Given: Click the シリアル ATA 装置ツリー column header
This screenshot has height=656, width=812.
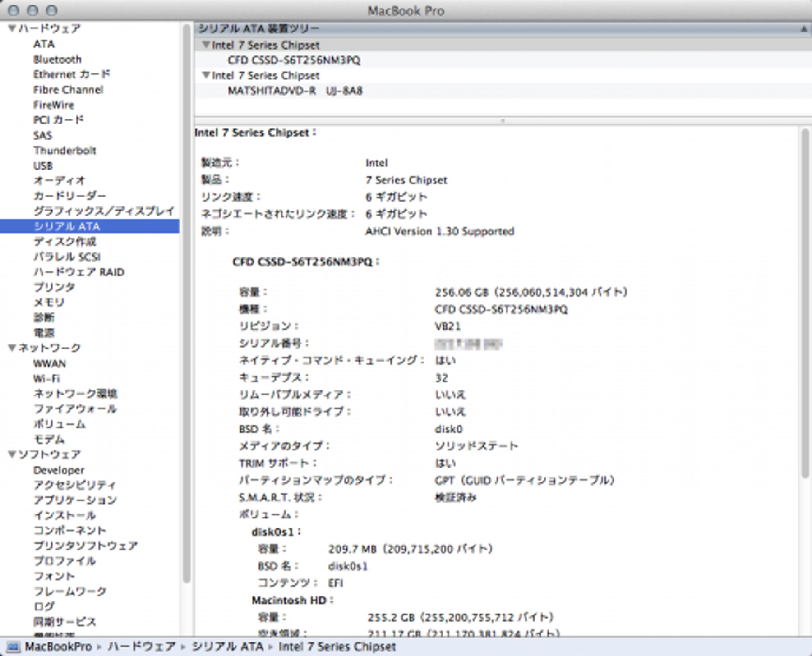Looking at the screenshot, I should coord(259,29).
